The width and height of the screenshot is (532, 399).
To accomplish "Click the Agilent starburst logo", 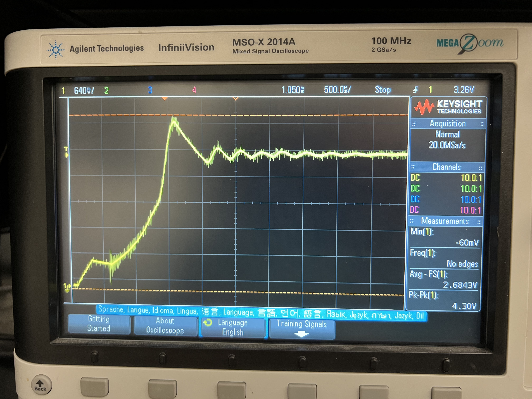I will 56,50.
